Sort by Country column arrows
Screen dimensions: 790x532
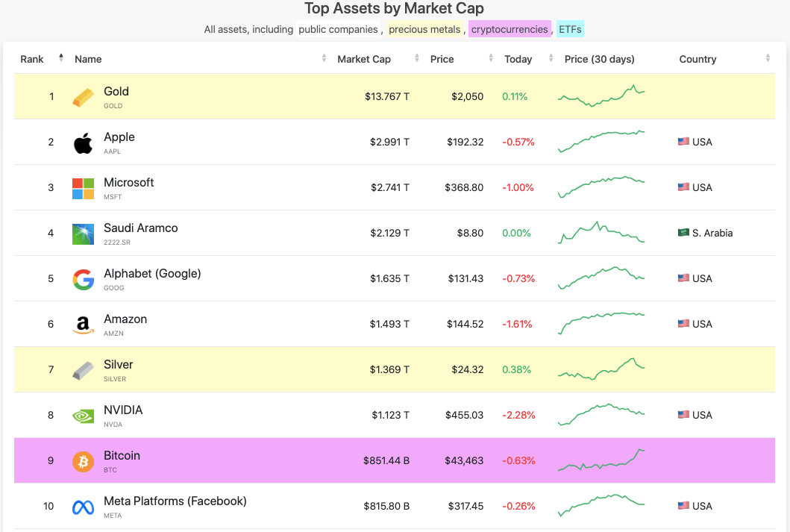(768, 58)
